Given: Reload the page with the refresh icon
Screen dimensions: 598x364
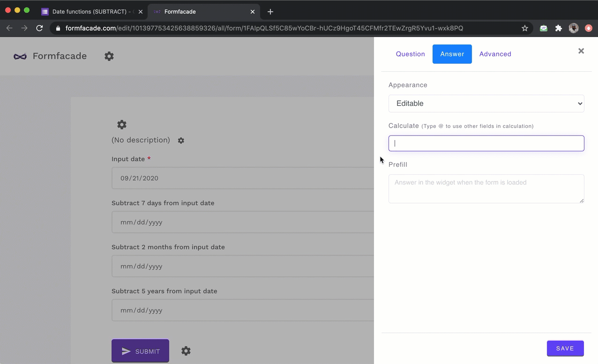Looking at the screenshot, I should coord(40,28).
